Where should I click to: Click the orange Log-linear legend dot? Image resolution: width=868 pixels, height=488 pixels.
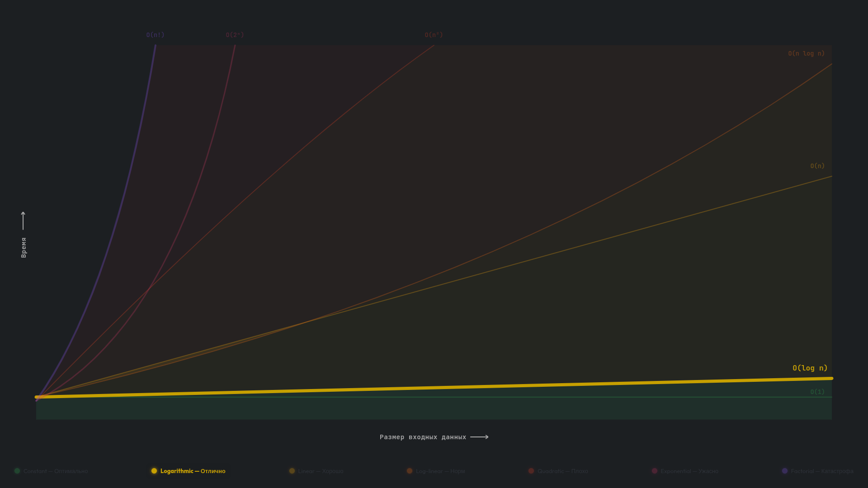410,471
